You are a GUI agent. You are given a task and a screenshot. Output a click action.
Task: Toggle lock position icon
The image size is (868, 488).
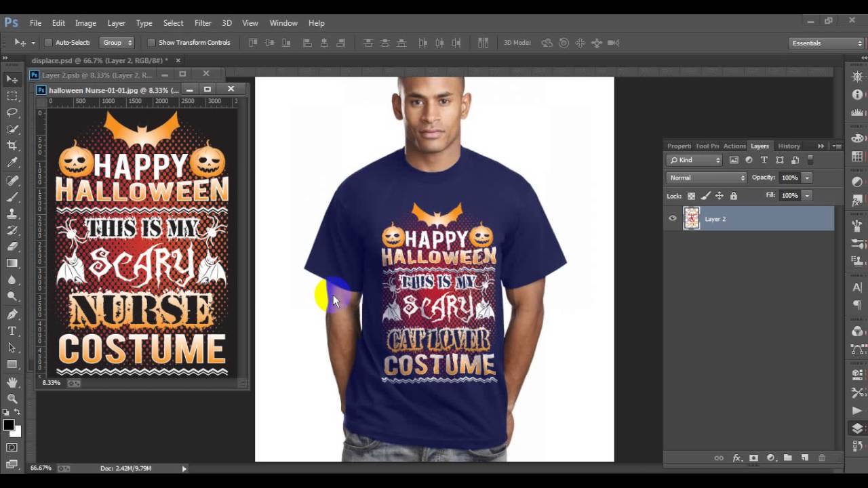pyautogui.click(x=719, y=196)
